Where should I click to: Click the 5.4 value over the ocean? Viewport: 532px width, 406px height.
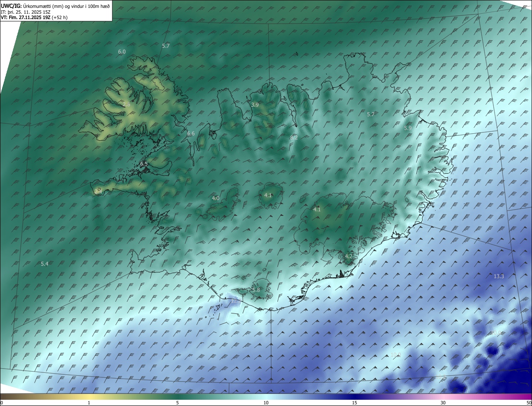pos(44,264)
